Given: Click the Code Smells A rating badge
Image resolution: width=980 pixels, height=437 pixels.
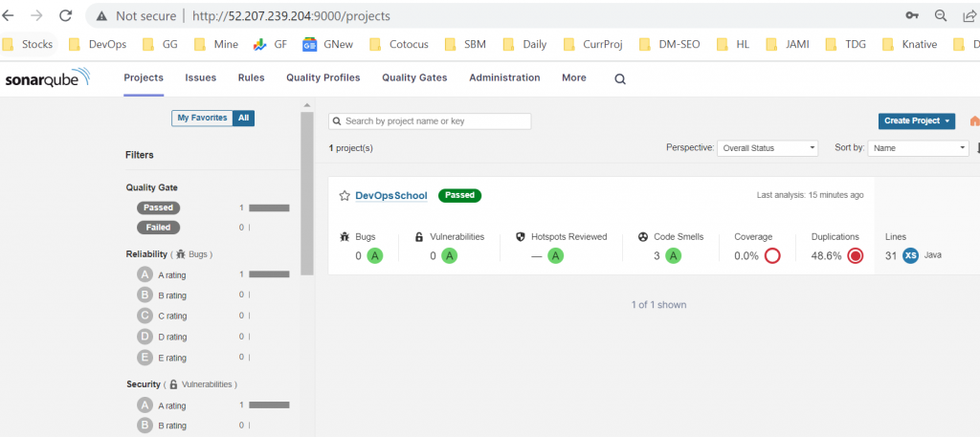Looking at the screenshot, I should (x=673, y=255).
